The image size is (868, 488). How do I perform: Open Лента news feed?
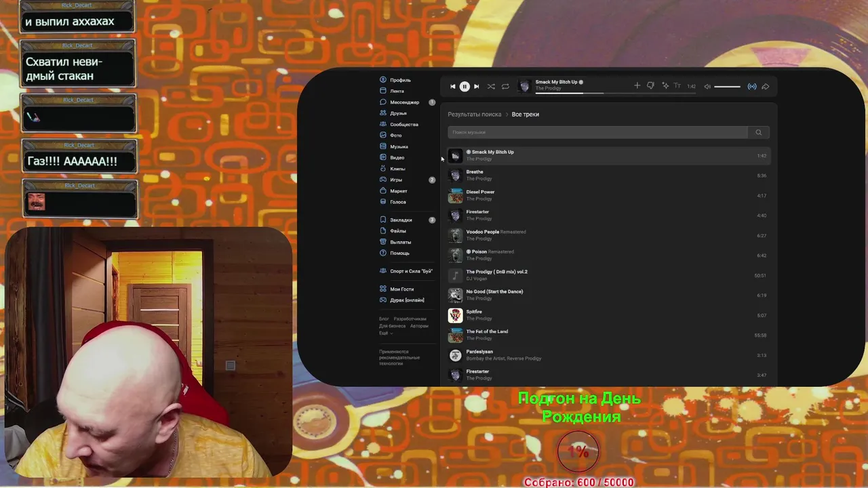point(397,91)
